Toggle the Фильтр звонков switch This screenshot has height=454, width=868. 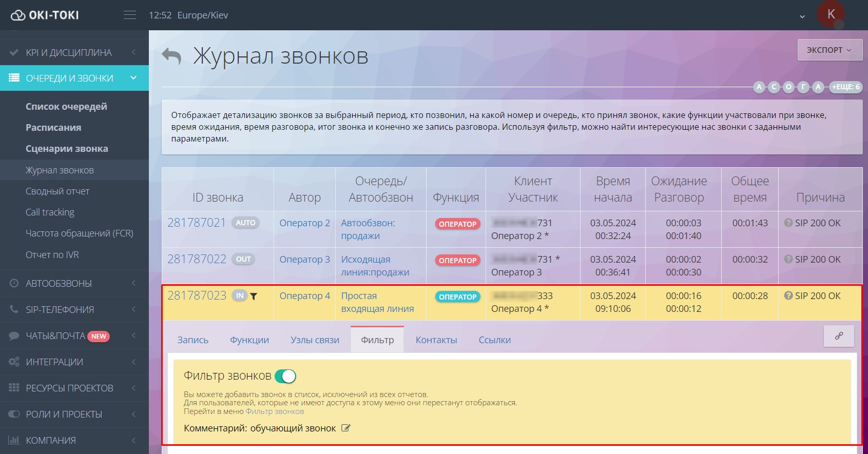pos(285,376)
